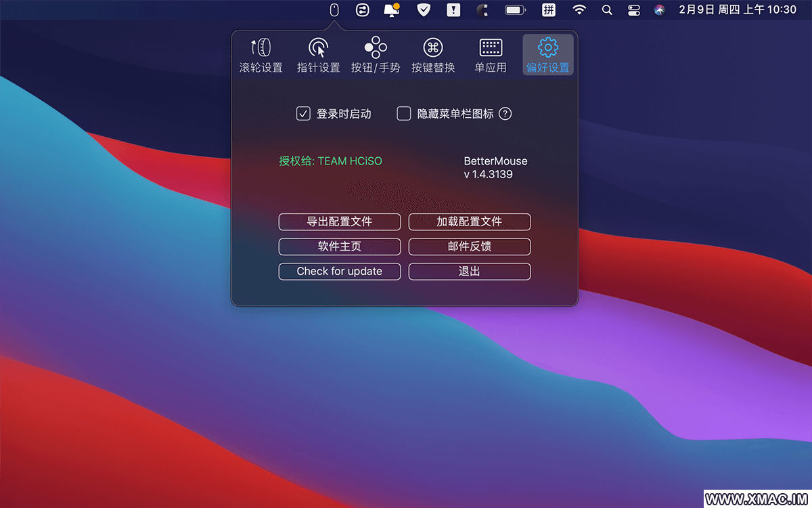This screenshot has height=508, width=812.
Task: Open the menu bar monitor icon with orange dot
Action: [391, 9]
